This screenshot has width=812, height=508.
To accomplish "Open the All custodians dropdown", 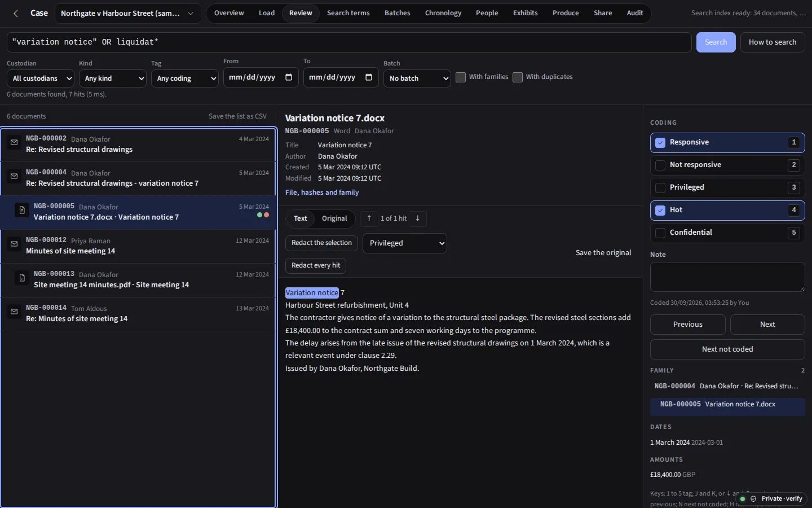I will (41, 78).
